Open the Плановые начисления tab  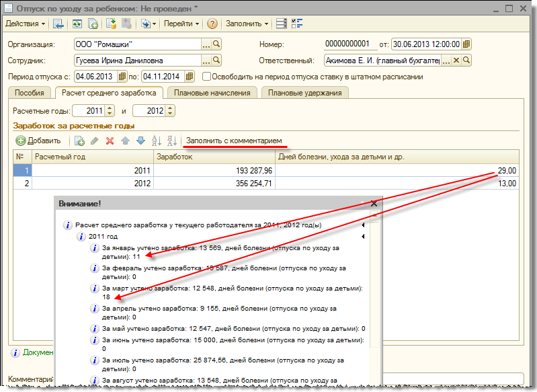(x=212, y=93)
